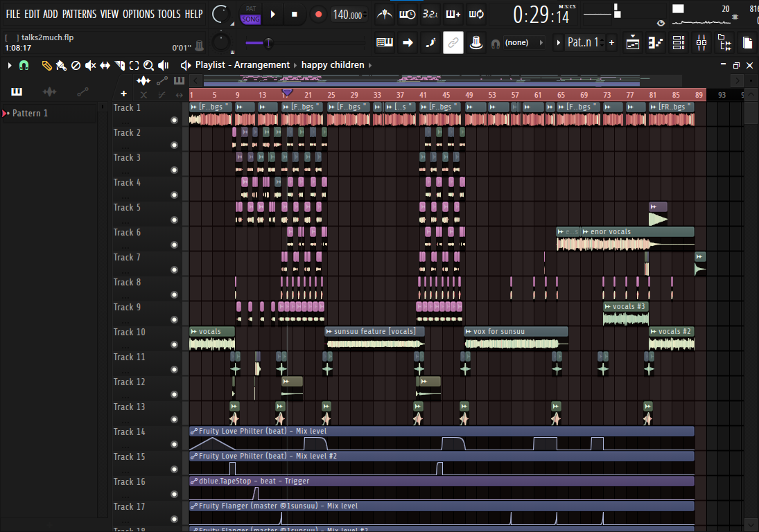This screenshot has width=759, height=532.
Task: Mute Track 14 via its round button
Action: tap(174, 444)
